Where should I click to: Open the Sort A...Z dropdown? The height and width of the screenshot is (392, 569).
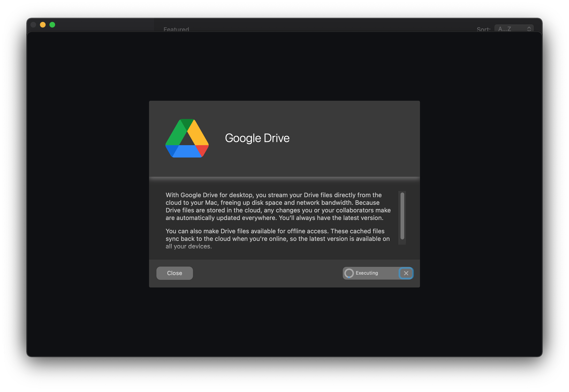pyautogui.click(x=514, y=29)
